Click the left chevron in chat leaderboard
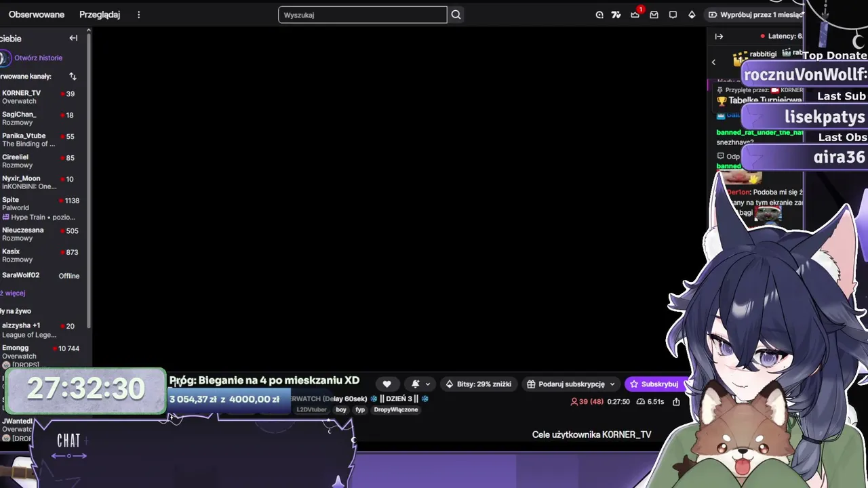 (713, 62)
